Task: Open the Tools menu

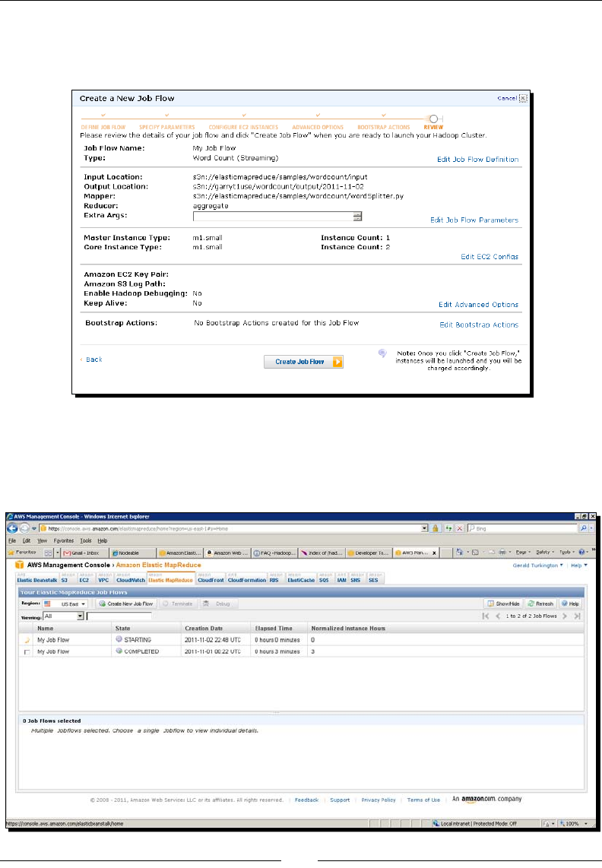Action: (86, 541)
